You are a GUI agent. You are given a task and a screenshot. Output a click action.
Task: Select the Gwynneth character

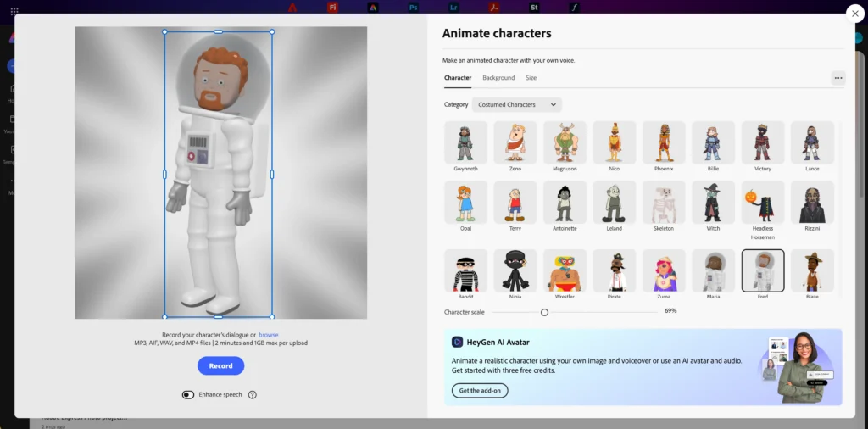[465, 142]
